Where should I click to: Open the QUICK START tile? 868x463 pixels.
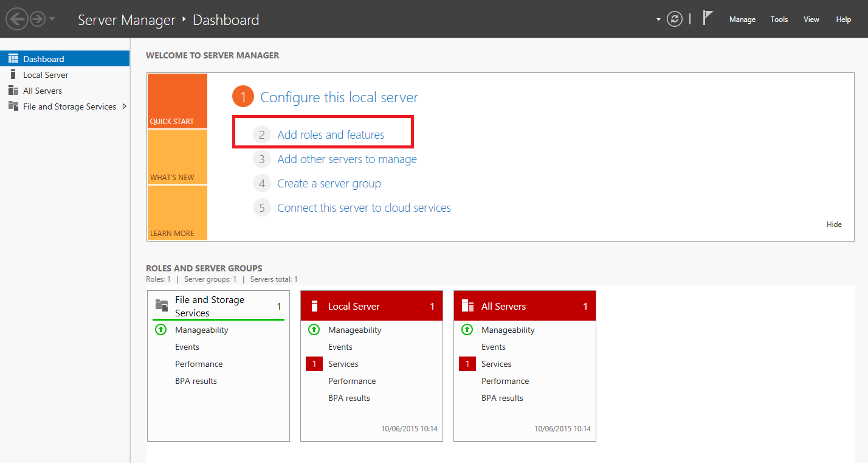pos(177,101)
